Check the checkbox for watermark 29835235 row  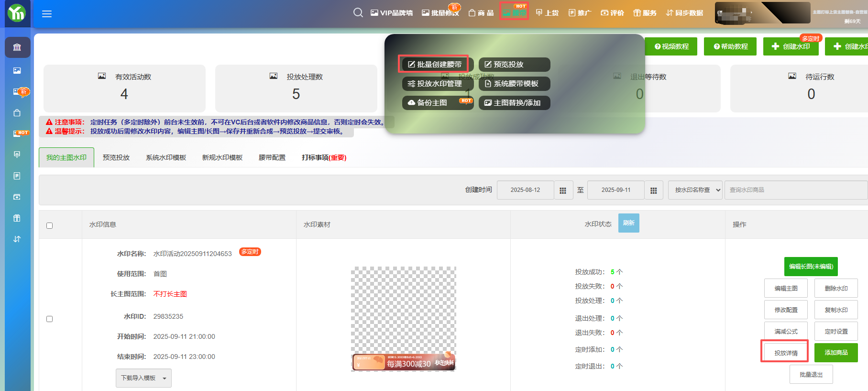click(49, 319)
